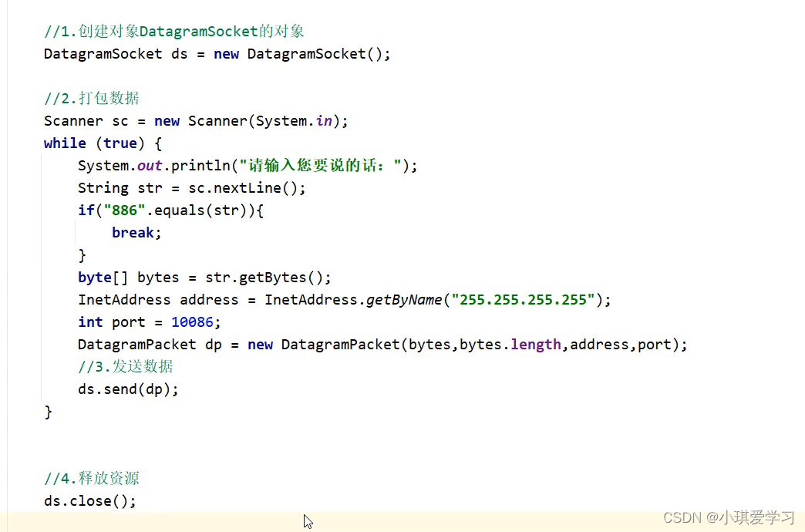Viewport: 805px width, 532px height.
Task: Click the closing brace of the if block
Action: 83,255
